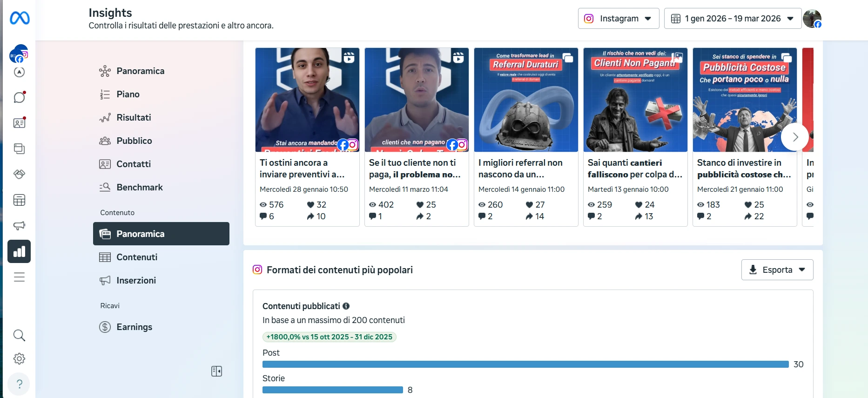Click the info icon next to Contenuti pubblicati
The height and width of the screenshot is (398, 868).
(346, 306)
